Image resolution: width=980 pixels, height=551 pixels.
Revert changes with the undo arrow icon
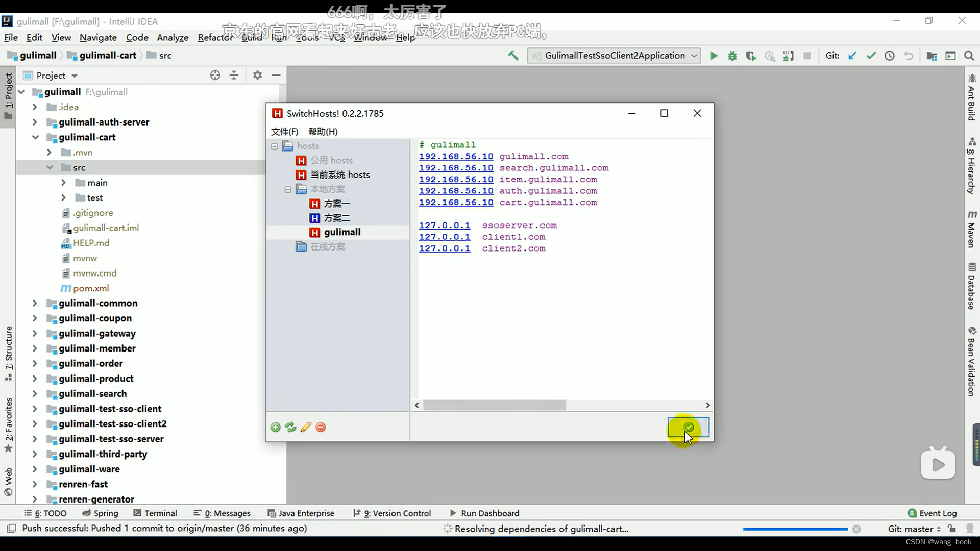[909, 56]
